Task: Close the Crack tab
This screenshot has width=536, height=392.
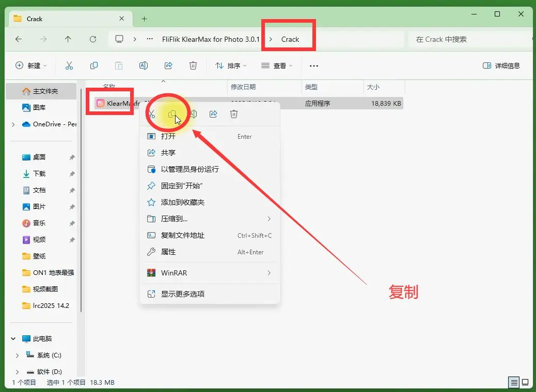Action: click(x=122, y=19)
